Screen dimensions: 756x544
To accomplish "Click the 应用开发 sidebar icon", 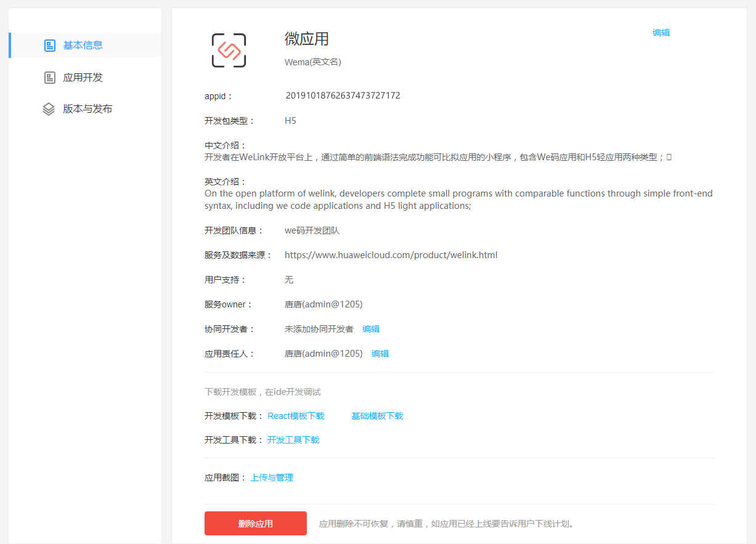I will click(x=50, y=78).
